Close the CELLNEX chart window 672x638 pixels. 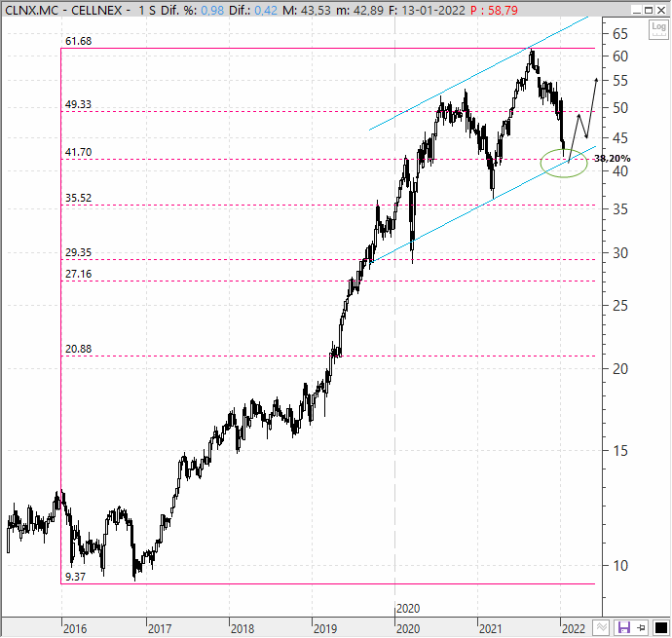coord(661,11)
